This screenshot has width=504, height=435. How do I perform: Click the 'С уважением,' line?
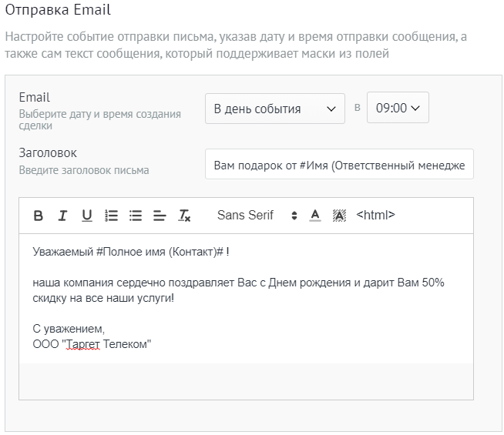(x=69, y=329)
